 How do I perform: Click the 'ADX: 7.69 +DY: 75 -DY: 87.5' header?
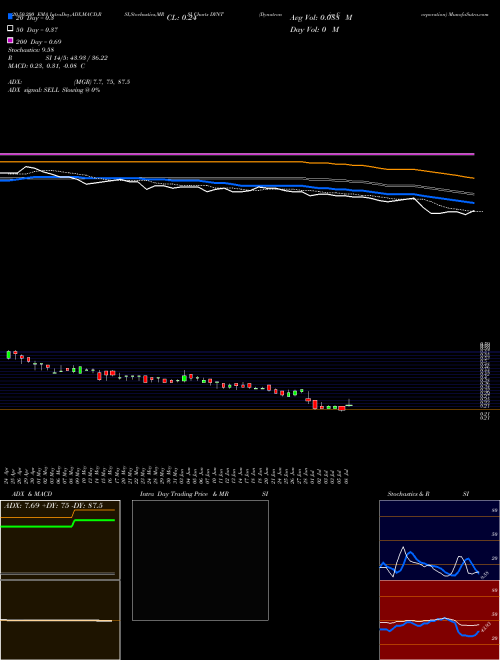53,505
